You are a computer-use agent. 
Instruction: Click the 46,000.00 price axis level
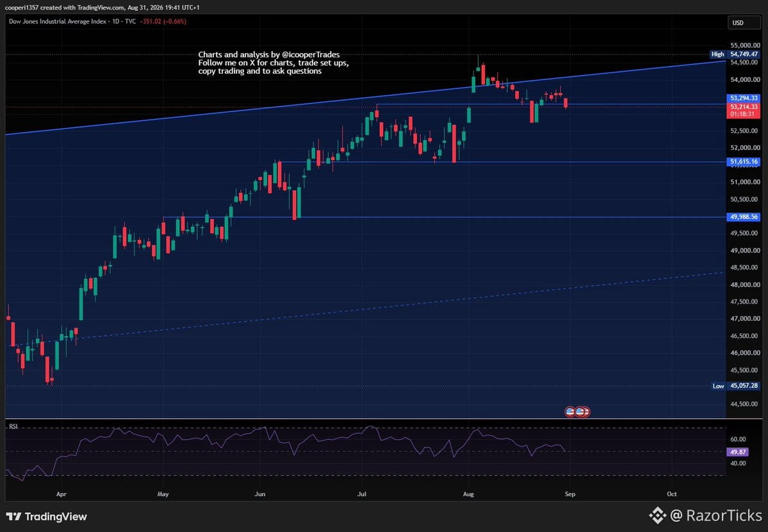point(745,353)
